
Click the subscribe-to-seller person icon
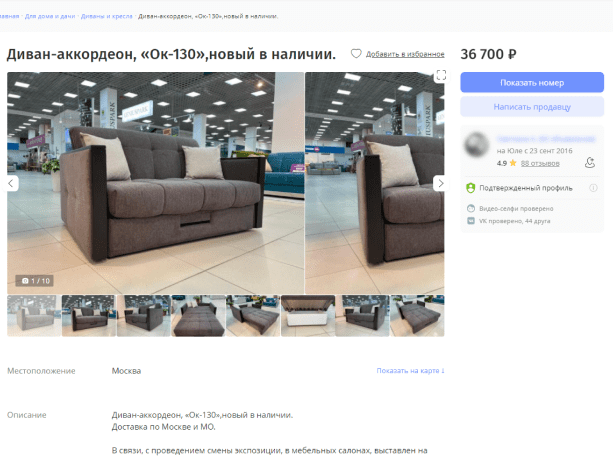tap(590, 162)
